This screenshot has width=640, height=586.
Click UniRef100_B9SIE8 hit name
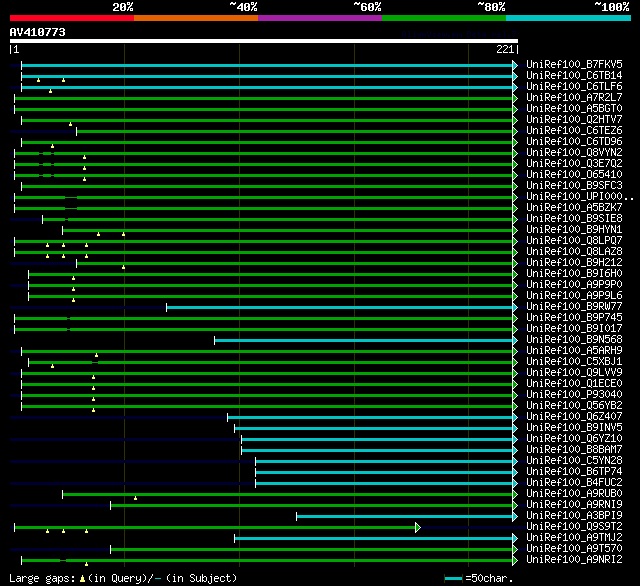(x=574, y=219)
